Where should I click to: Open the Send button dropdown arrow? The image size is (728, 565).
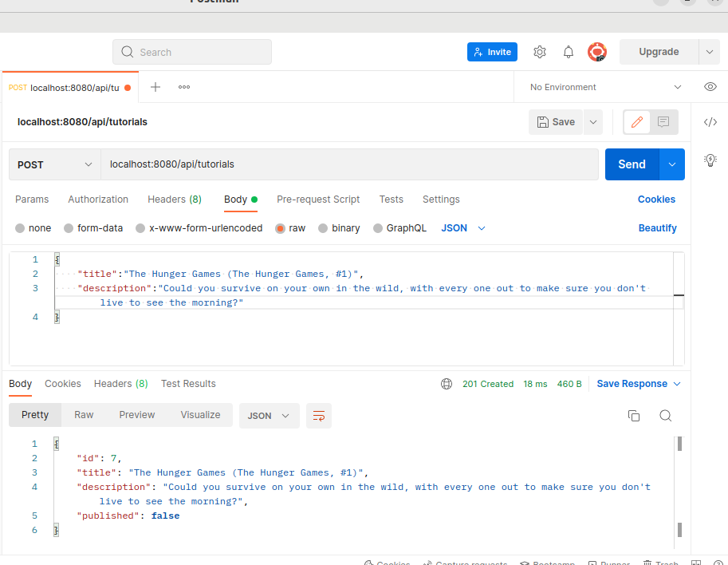pos(672,164)
